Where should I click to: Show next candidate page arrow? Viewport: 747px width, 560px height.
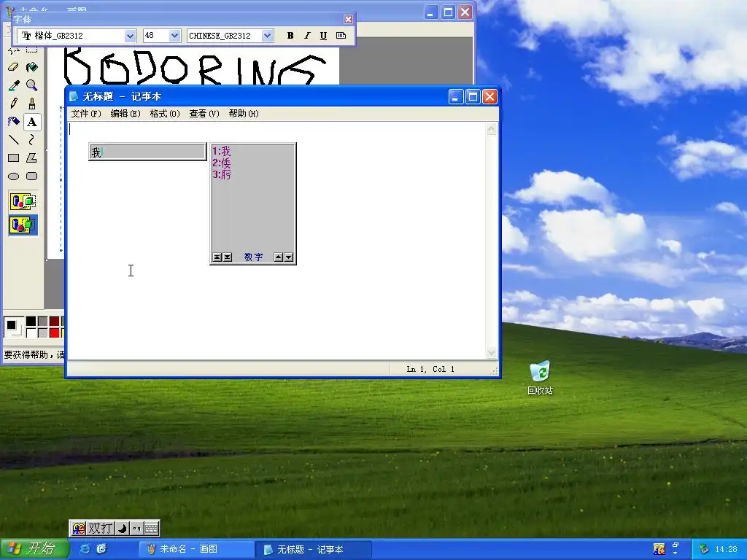click(288, 257)
